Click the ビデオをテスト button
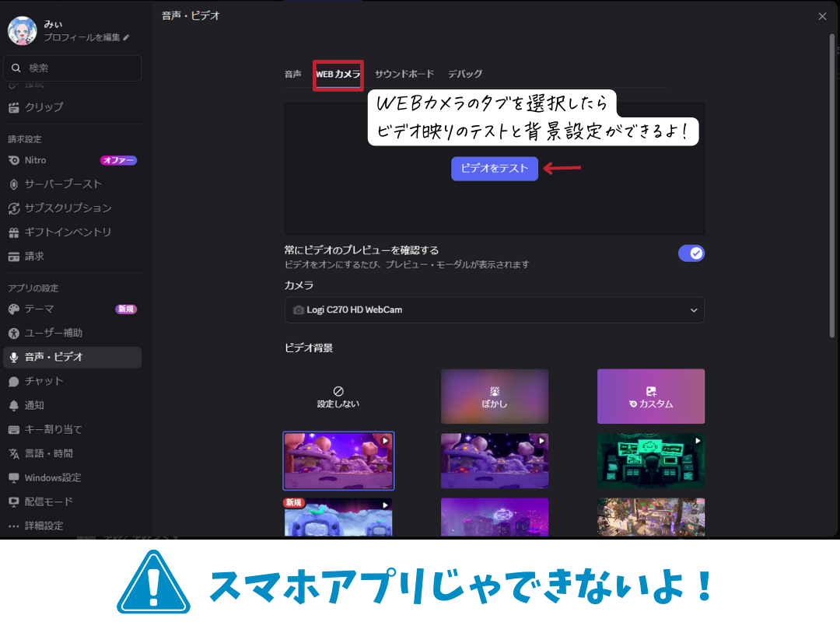 [495, 169]
